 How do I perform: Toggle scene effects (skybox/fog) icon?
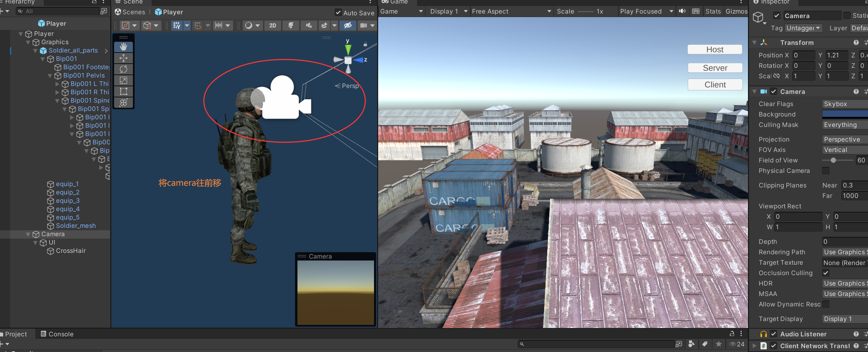click(324, 25)
